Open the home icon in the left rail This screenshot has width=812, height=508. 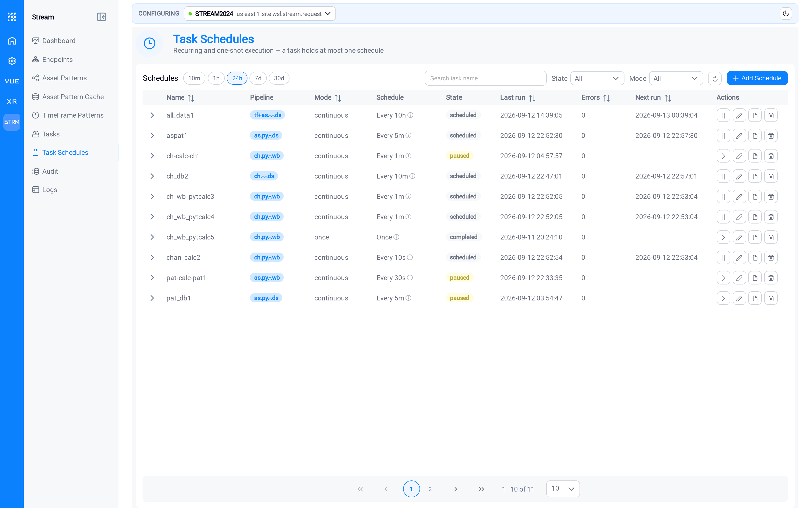(12, 41)
